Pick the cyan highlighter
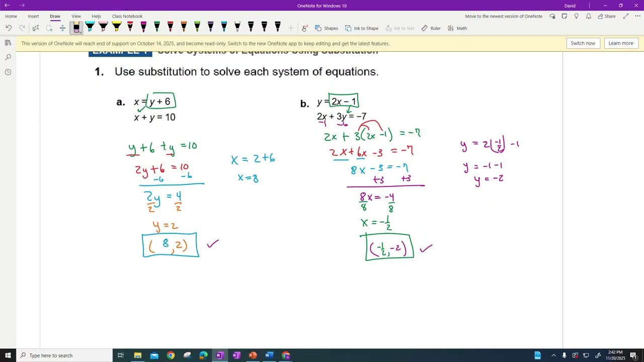This screenshot has width=644, height=362. click(90, 27)
